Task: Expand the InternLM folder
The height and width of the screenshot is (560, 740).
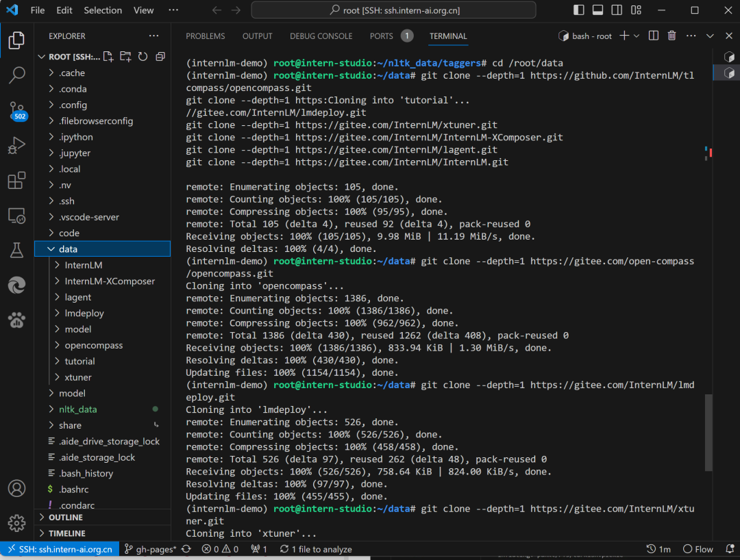Action: 102,265
